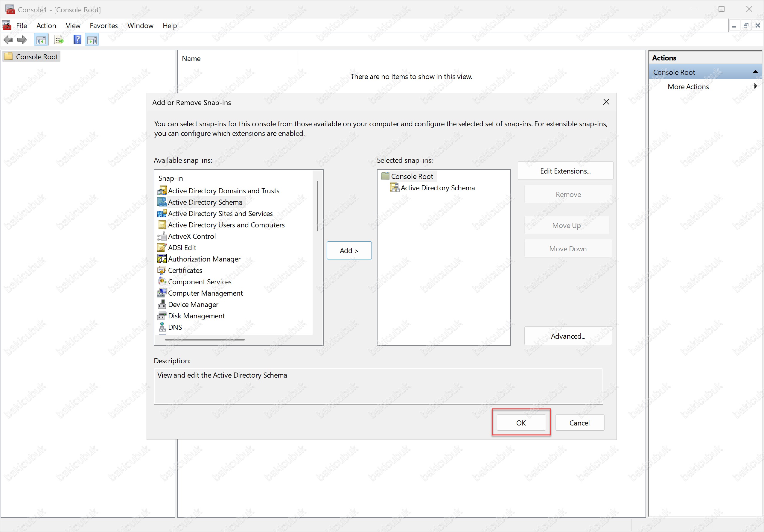The image size is (764, 532).
Task: Click the Move Up button
Action: point(566,225)
